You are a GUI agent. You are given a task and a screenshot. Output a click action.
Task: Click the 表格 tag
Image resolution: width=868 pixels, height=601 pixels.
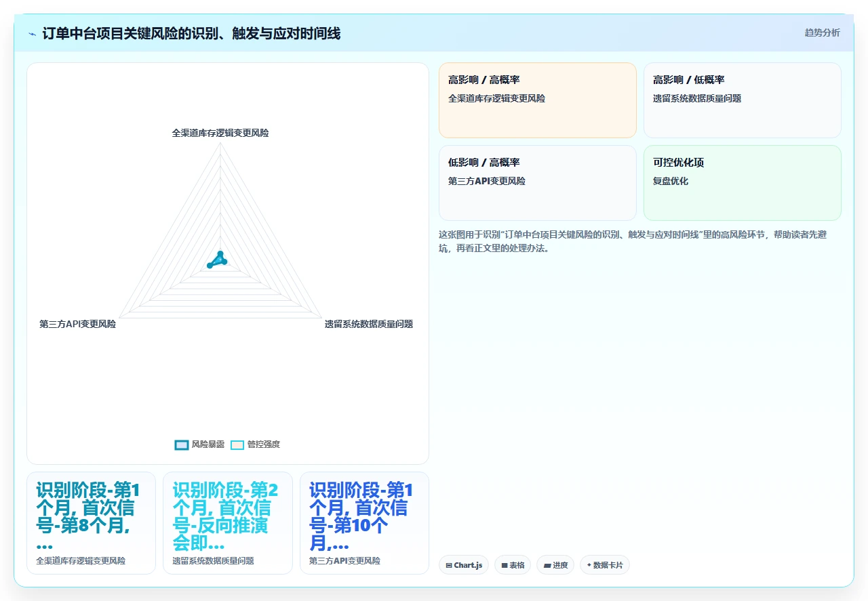[x=512, y=564]
